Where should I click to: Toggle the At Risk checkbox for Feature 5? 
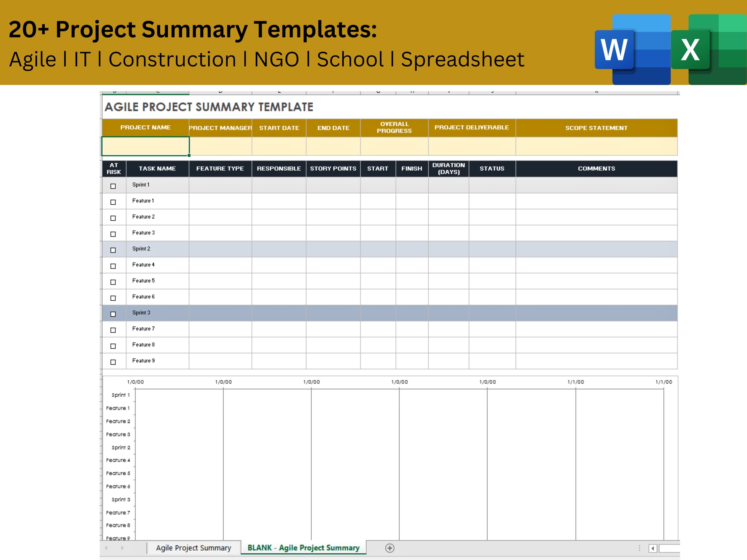[113, 281]
